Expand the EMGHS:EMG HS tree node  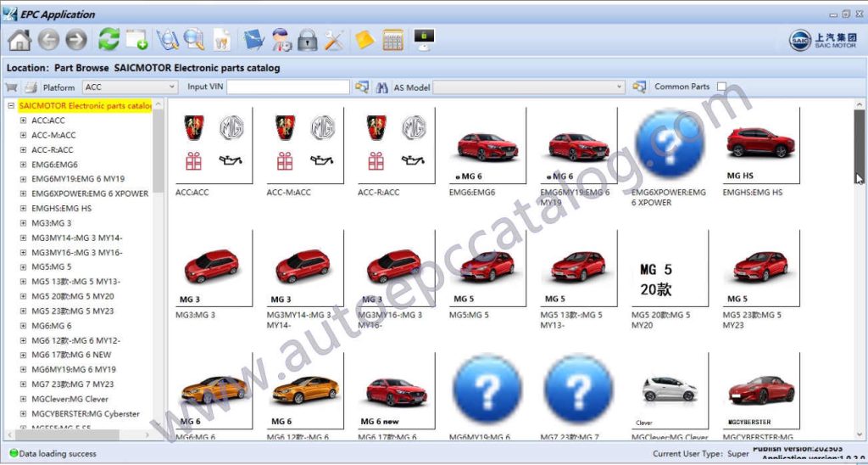coord(24,208)
